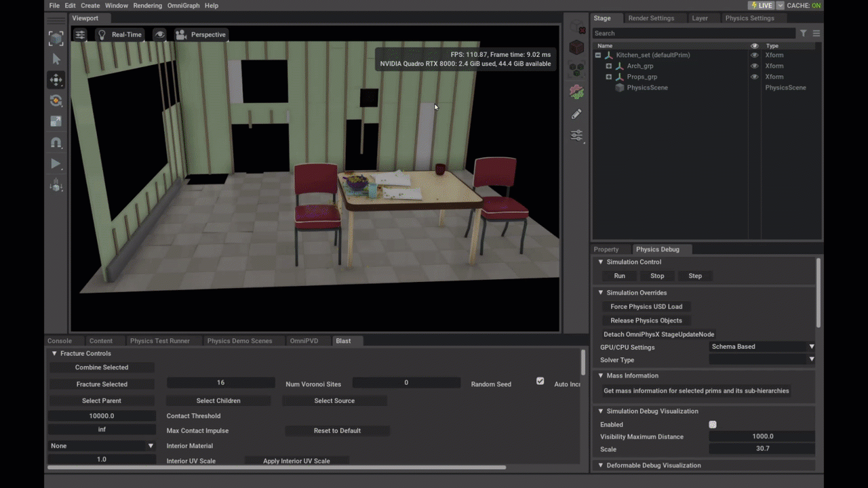This screenshot has height=488, width=868.
Task: Open the Interior Material dropdown showing None
Action: click(102, 445)
